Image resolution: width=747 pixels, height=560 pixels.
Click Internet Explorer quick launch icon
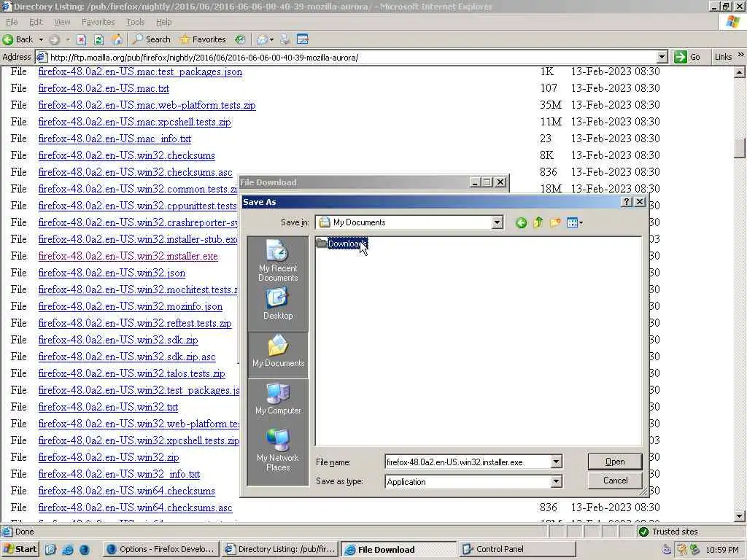67,550
